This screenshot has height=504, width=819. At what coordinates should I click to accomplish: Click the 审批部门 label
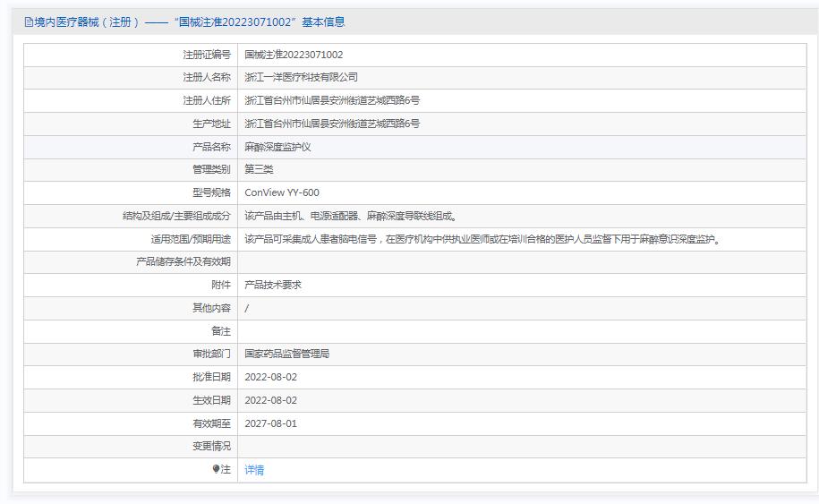pyautogui.click(x=211, y=355)
